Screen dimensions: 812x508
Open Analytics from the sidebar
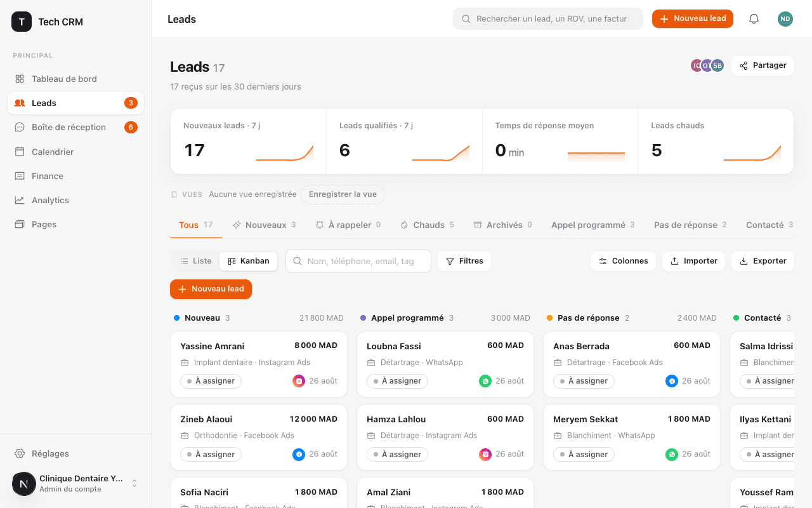pyautogui.click(x=75, y=200)
